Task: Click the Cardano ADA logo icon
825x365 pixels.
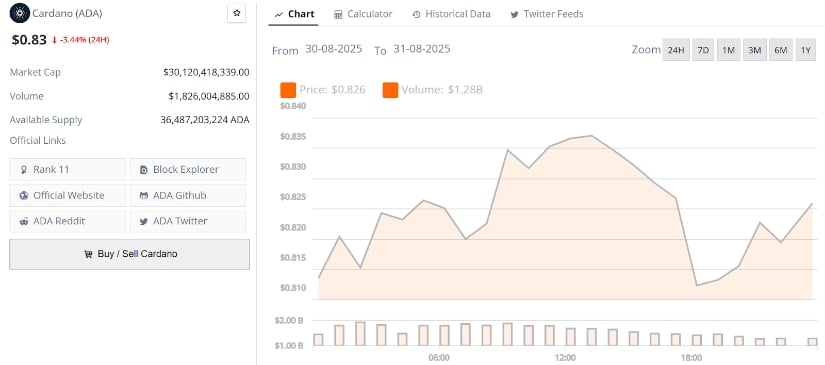Action: click(19, 13)
